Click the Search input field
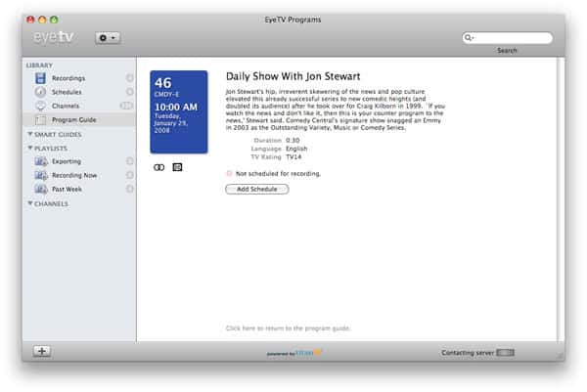 coord(507,38)
